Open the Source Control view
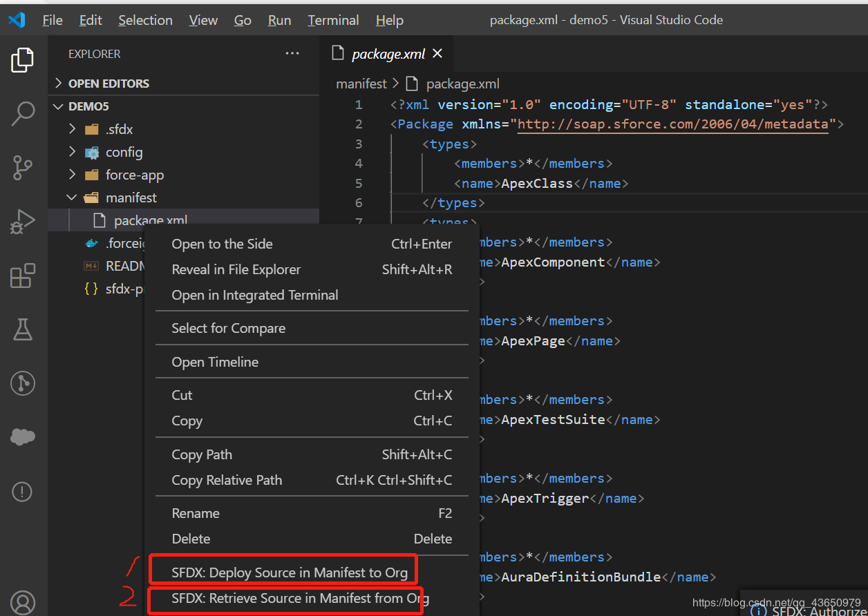The height and width of the screenshot is (616, 868). point(23,168)
